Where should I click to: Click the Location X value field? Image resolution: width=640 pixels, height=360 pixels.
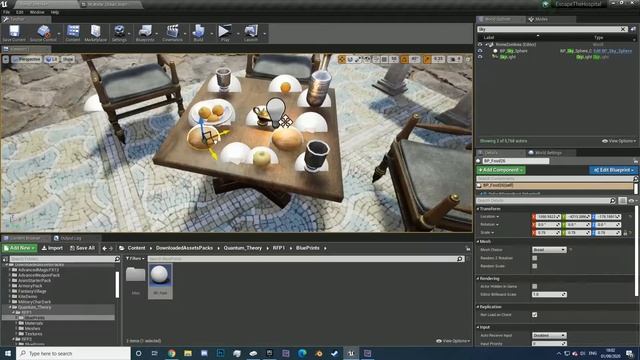point(548,217)
